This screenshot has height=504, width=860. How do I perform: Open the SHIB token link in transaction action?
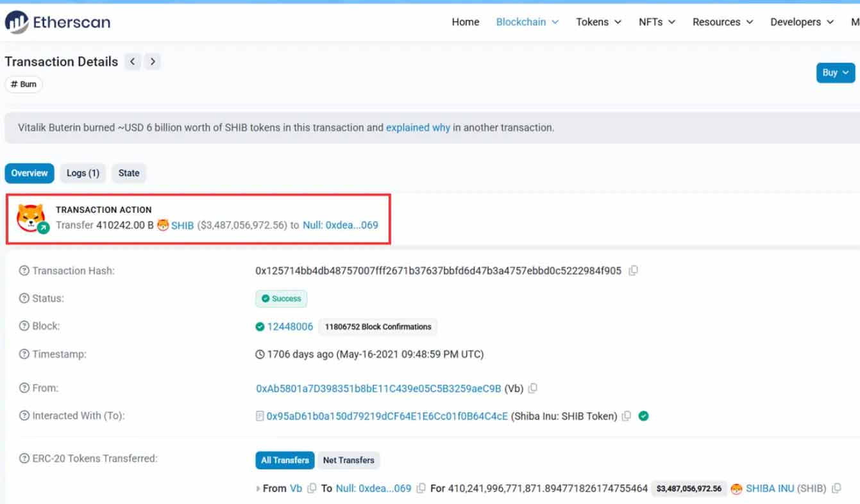point(183,225)
